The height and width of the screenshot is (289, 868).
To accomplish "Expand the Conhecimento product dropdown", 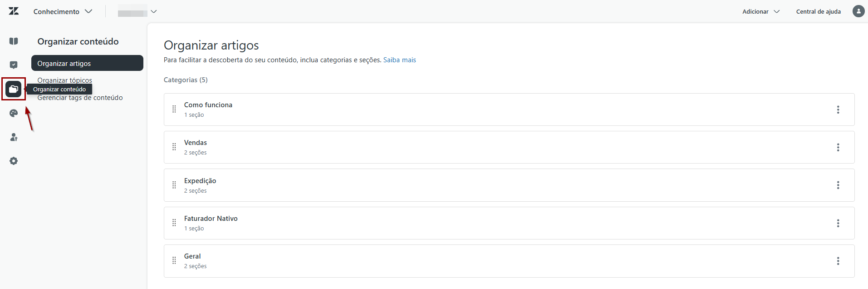I will click(x=63, y=11).
